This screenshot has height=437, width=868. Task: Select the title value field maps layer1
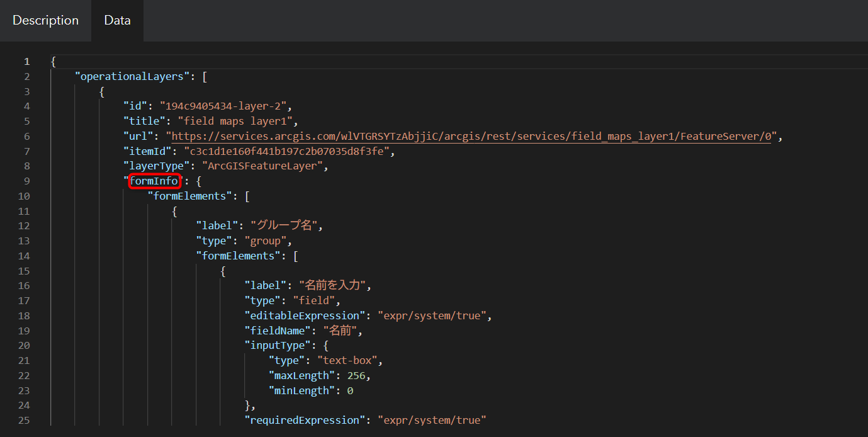coord(234,120)
